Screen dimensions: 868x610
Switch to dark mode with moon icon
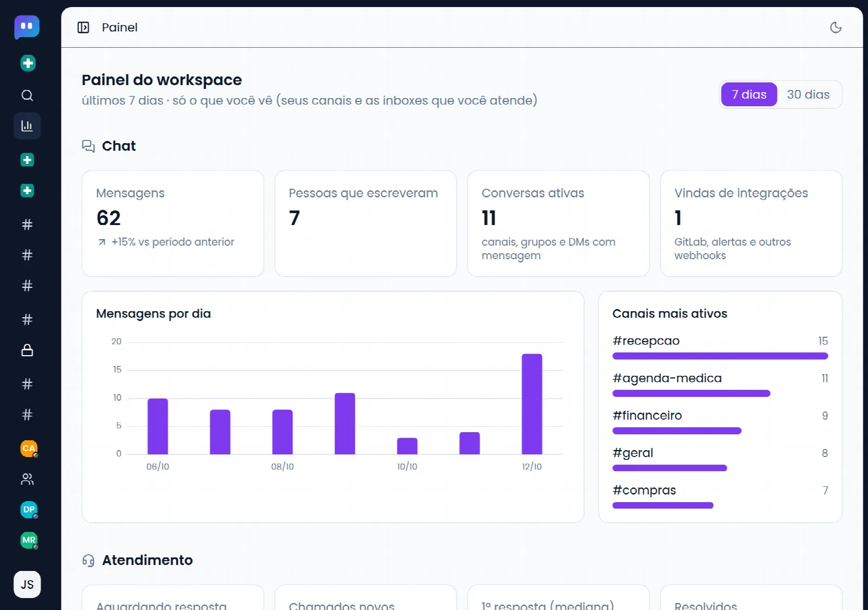[835, 28]
